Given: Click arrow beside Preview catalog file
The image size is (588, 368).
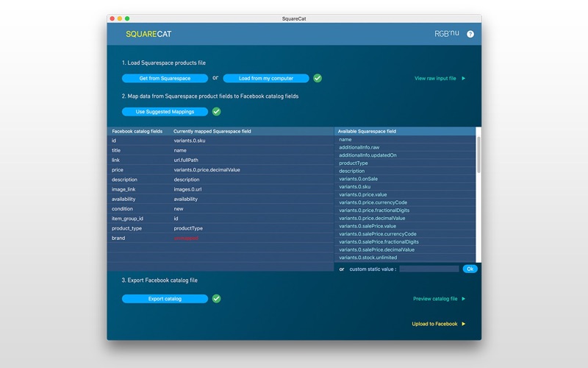Looking at the screenshot, I should [x=464, y=299].
